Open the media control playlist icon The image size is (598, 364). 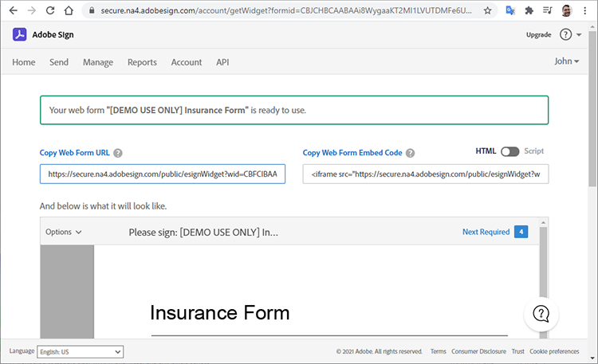547,10
